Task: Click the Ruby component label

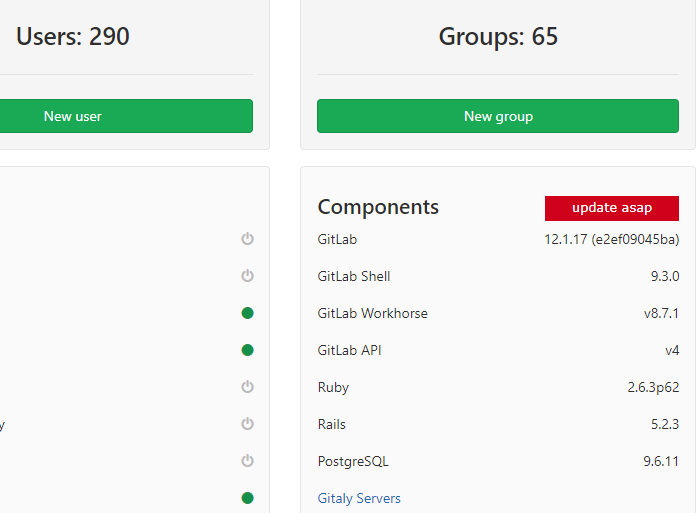Action: 333,387
